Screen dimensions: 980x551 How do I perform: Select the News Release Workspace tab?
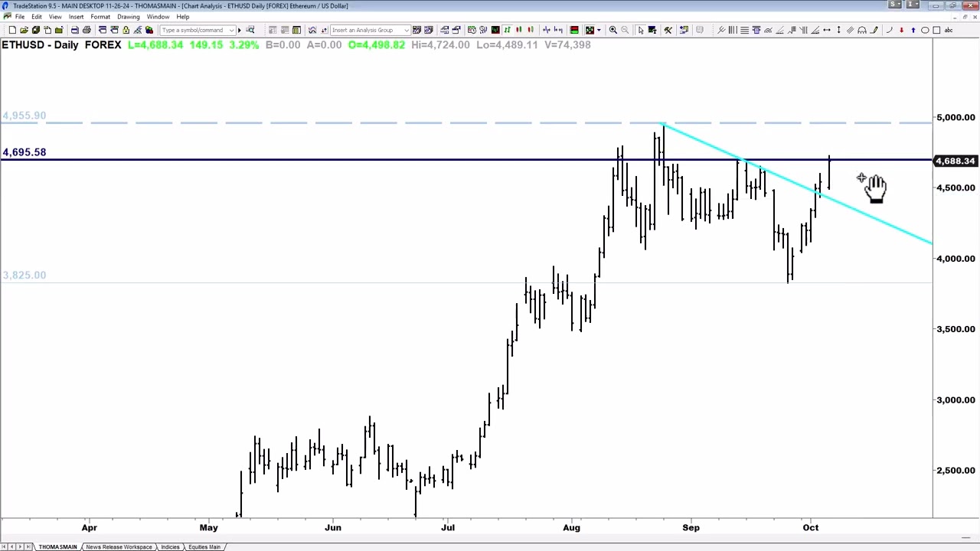tap(119, 546)
